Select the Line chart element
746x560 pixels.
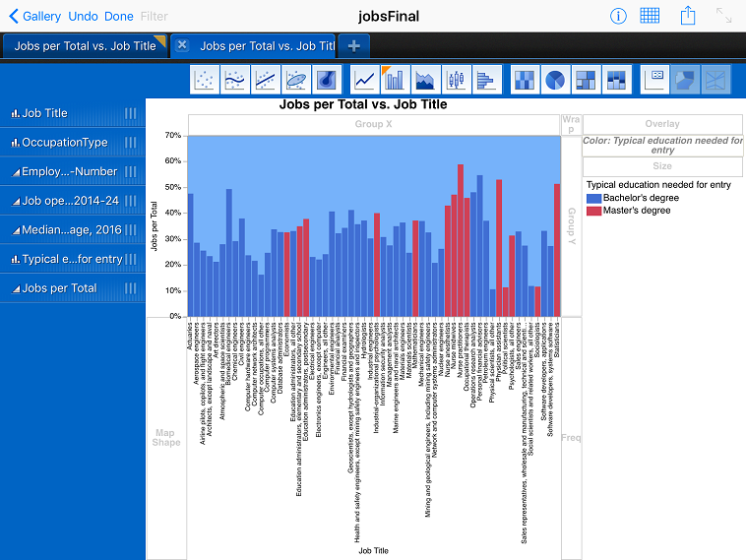click(365, 80)
